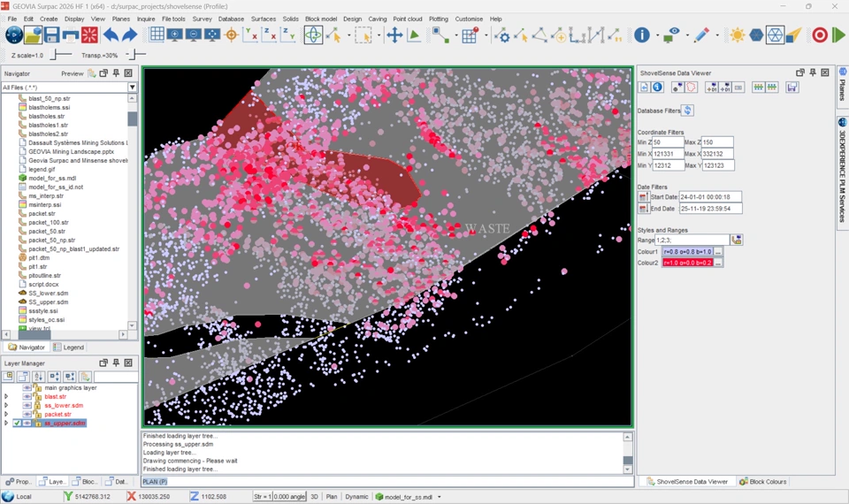
Task: Expand the ss_lower.sdm layer tree node
Action: click(x=6, y=405)
